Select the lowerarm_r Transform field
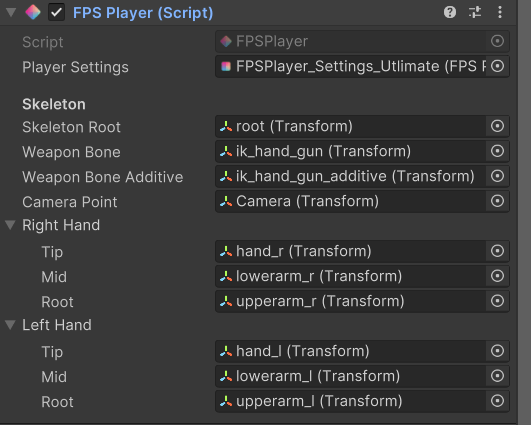The image size is (531, 425). (x=362, y=276)
